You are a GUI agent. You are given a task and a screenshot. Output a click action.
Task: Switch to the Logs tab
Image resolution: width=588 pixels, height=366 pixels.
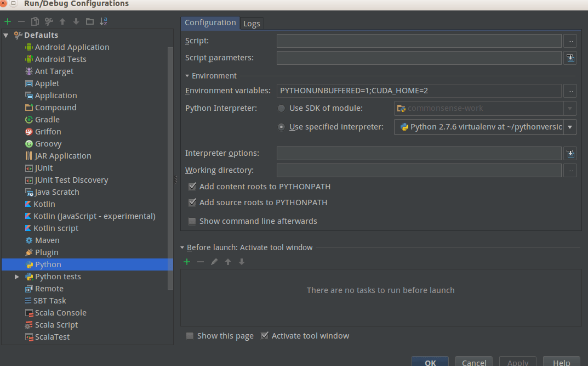coord(252,24)
